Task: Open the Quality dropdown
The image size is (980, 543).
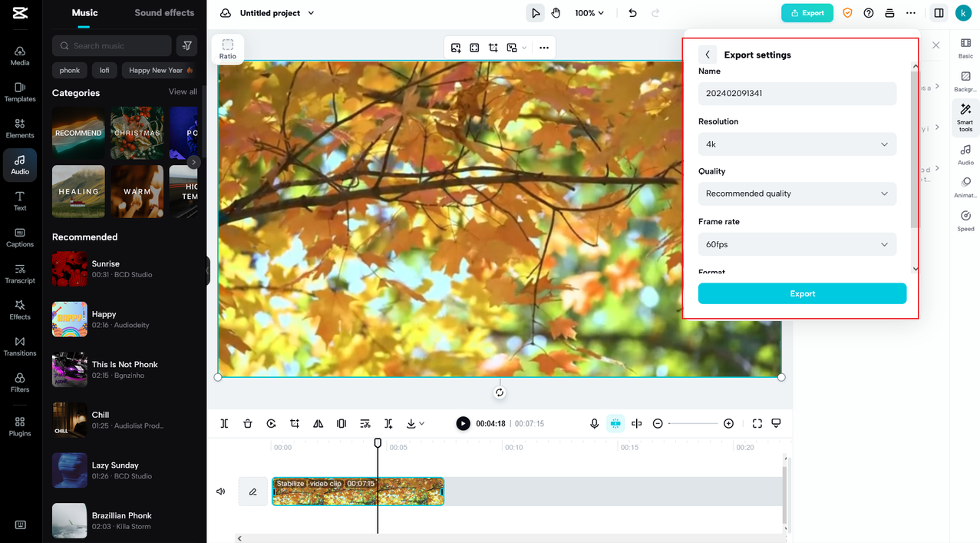Action: click(797, 194)
